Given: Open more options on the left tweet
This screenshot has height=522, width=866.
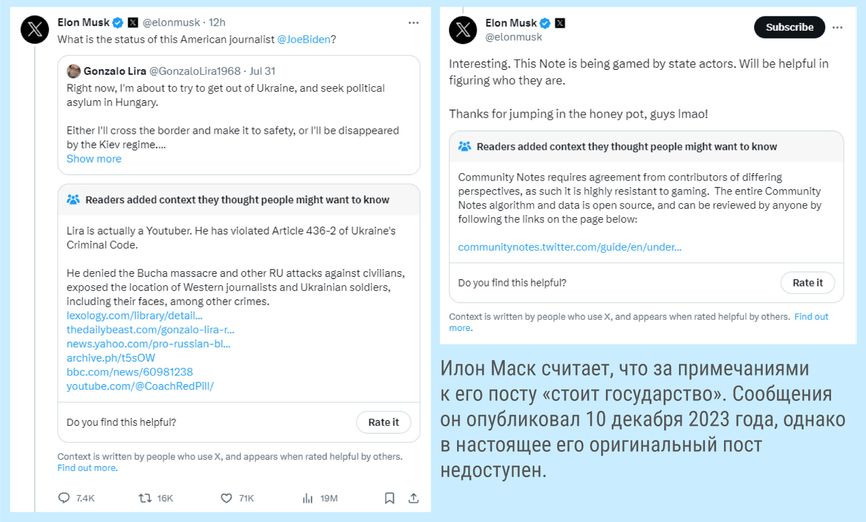Looking at the screenshot, I should click(413, 23).
